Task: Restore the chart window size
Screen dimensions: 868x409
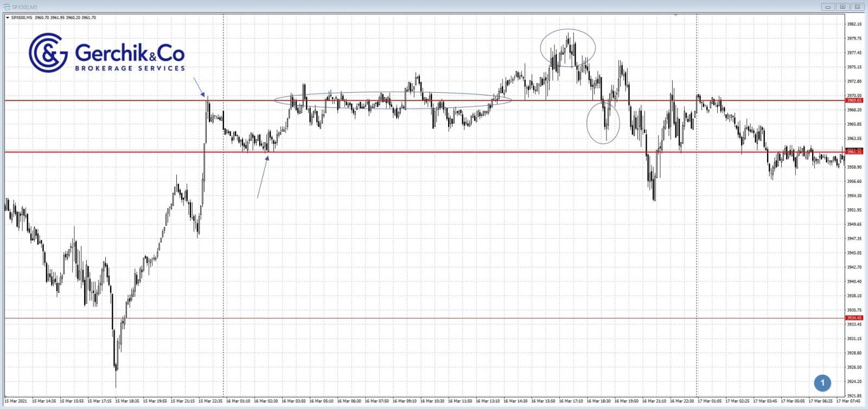Action: [843, 7]
